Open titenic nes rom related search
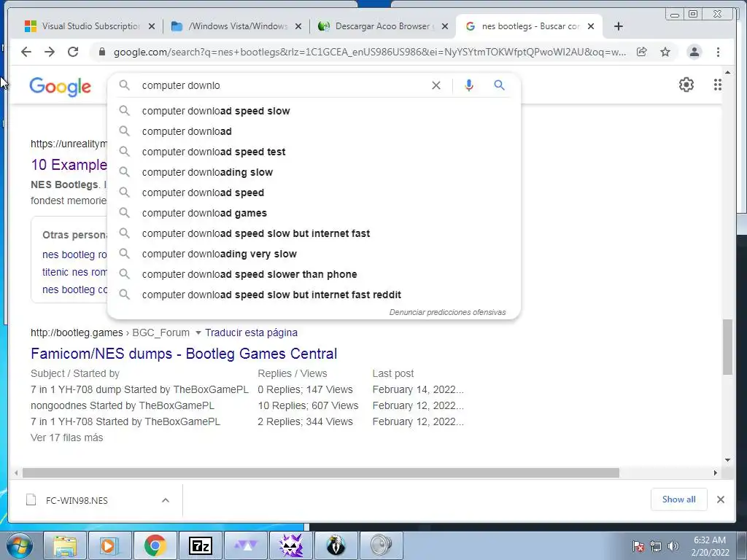 (x=75, y=272)
